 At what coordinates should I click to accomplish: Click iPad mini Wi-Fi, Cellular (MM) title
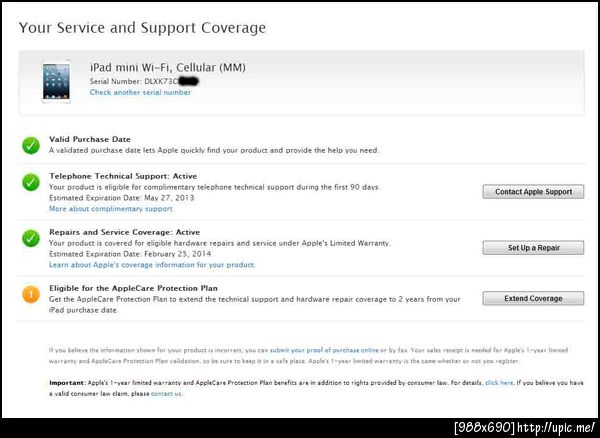coord(168,68)
